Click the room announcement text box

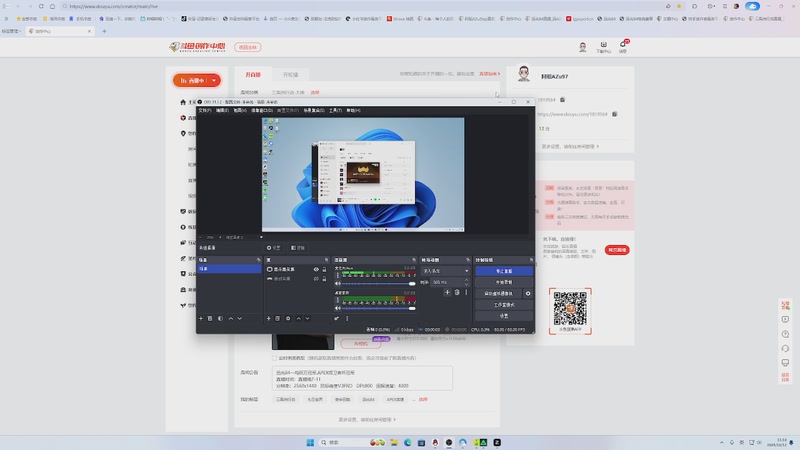tap(362, 379)
